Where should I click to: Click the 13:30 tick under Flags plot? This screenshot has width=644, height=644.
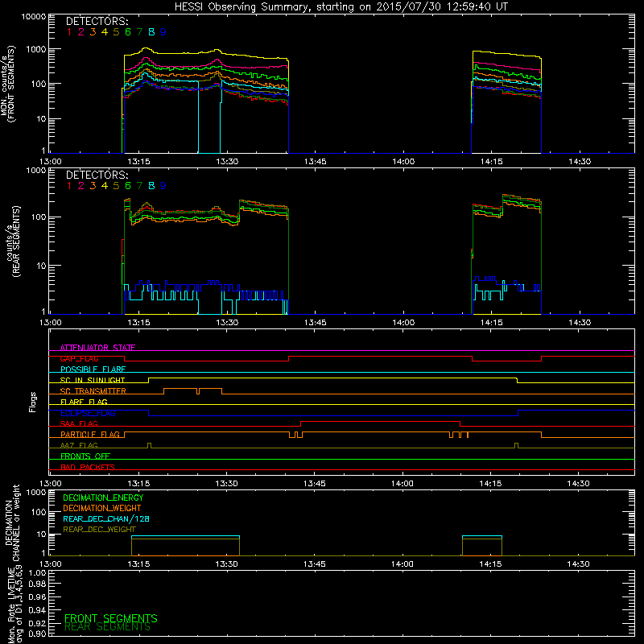pyautogui.click(x=226, y=484)
